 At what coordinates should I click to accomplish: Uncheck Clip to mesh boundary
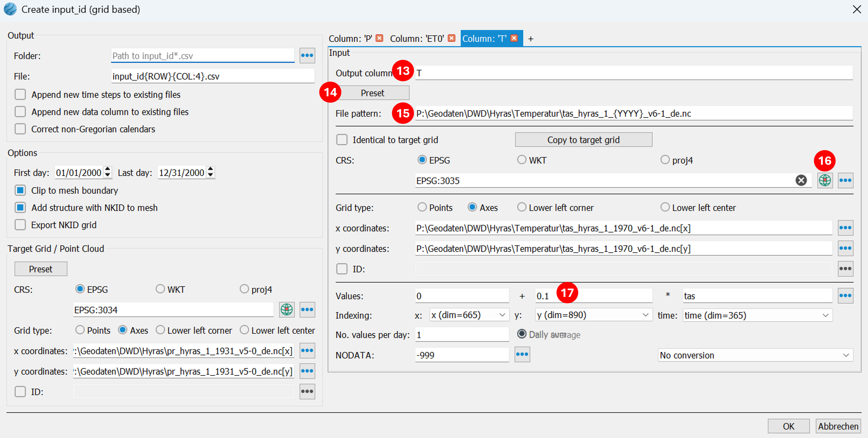[x=20, y=190]
